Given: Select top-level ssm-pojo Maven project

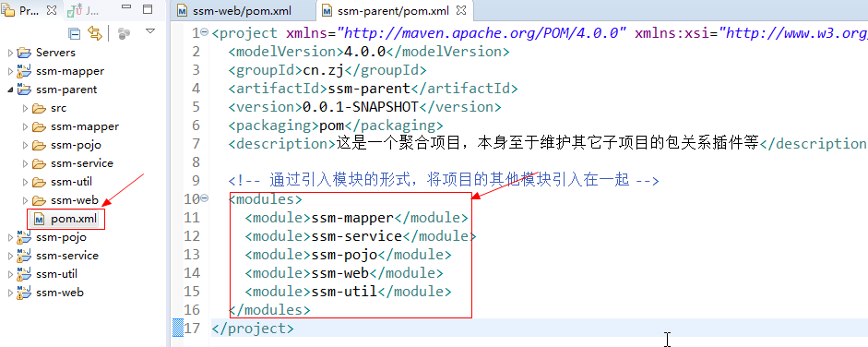Looking at the screenshot, I should (61, 237).
